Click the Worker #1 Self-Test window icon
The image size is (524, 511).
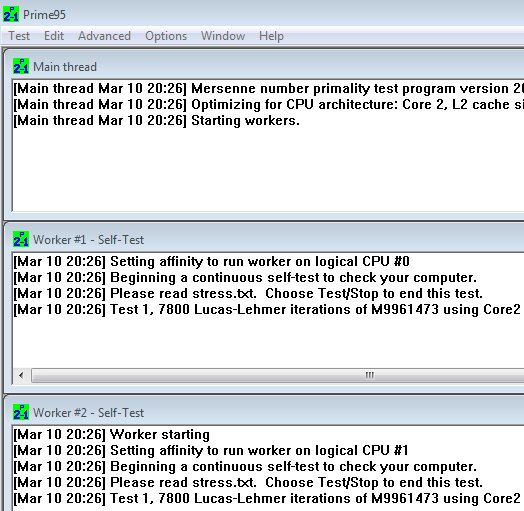21,239
